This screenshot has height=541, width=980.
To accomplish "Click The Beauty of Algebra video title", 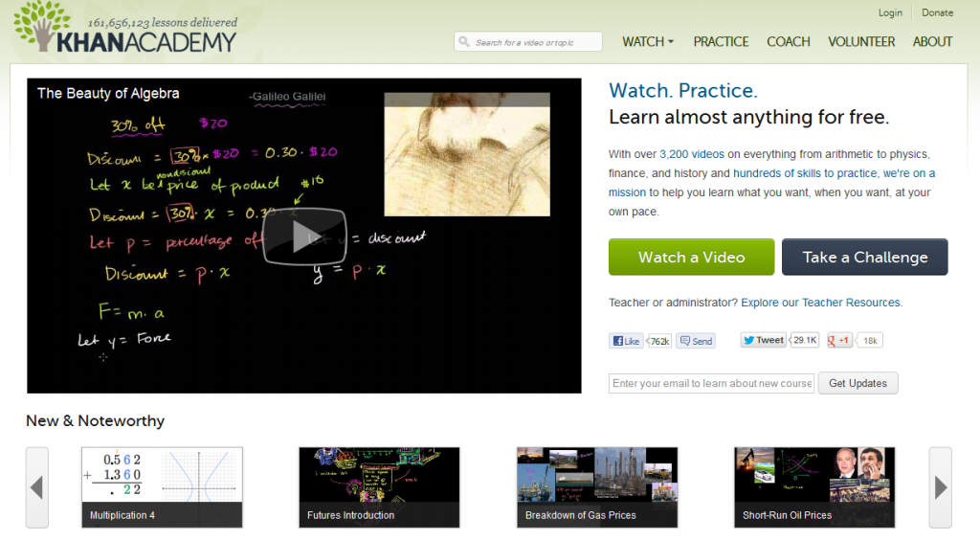I will pos(108,93).
